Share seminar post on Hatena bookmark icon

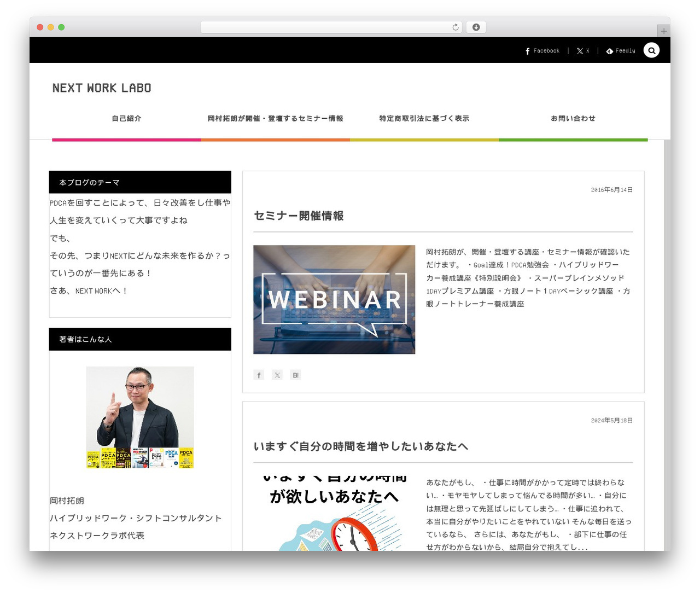pos(295,375)
